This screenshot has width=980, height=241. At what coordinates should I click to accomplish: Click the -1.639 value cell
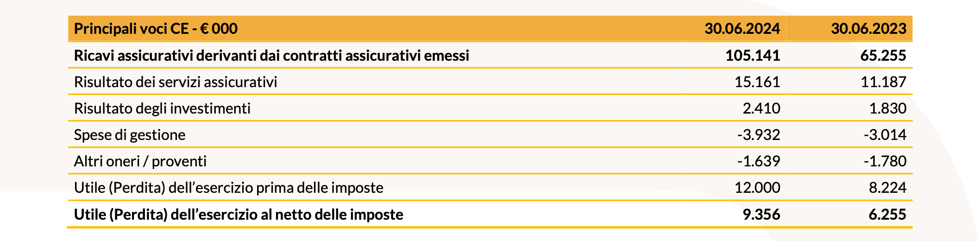point(759,161)
